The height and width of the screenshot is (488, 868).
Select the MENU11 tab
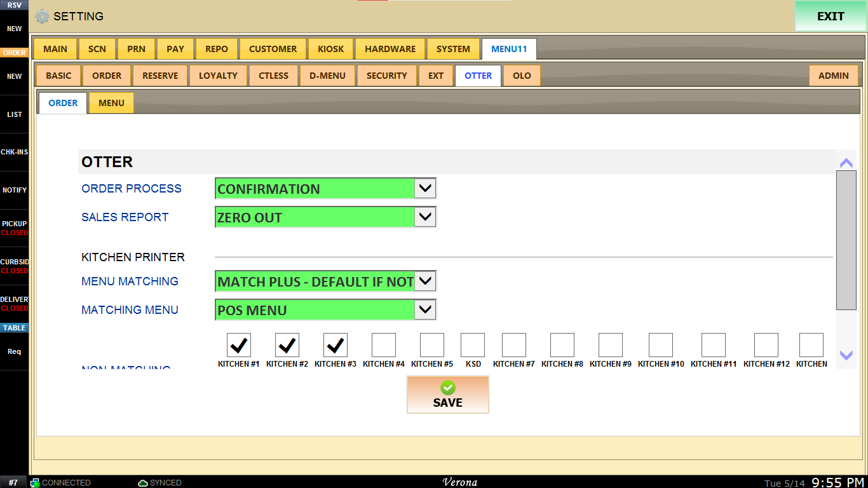click(x=509, y=49)
